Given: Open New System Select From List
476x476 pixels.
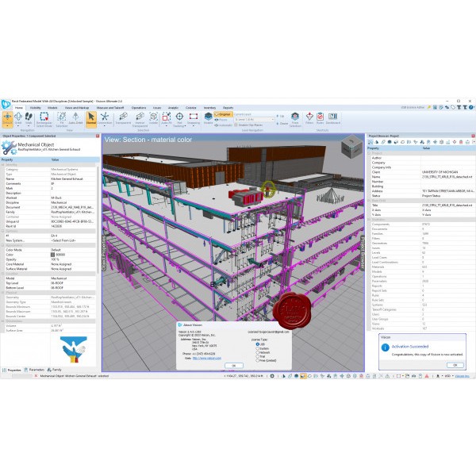Looking at the screenshot, I should pos(73,240).
